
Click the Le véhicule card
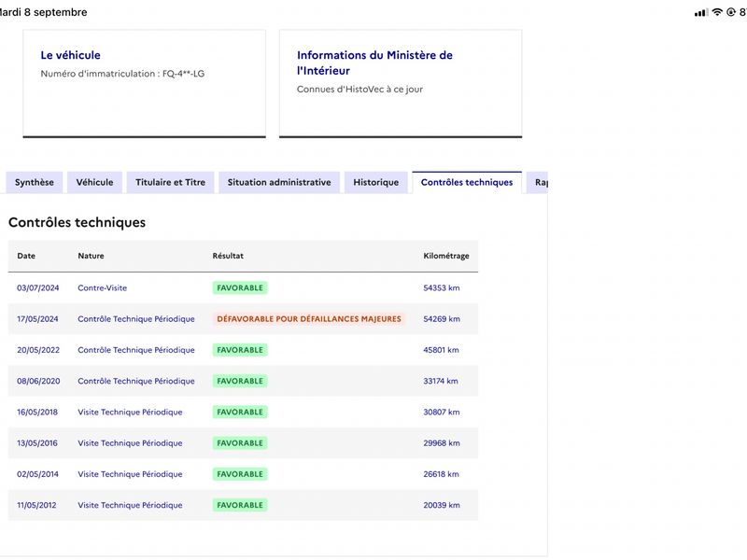point(145,84)
